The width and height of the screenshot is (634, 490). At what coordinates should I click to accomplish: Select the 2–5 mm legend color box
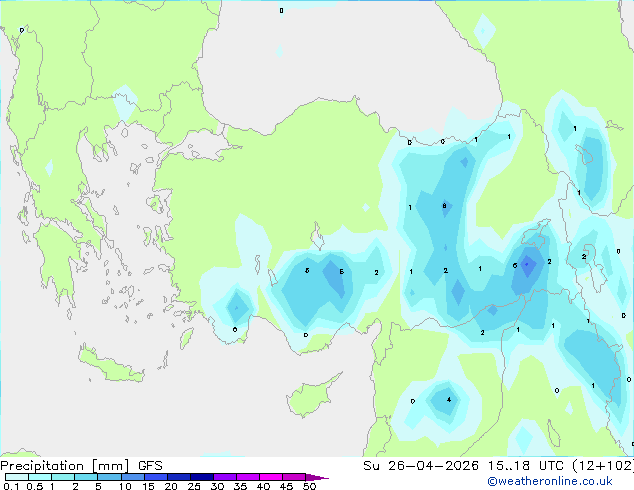(x=86, y=477)
